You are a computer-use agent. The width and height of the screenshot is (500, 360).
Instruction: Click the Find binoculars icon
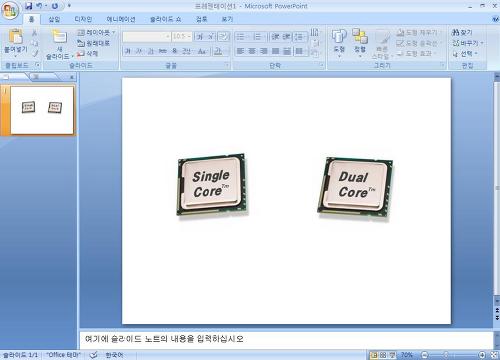455,32
